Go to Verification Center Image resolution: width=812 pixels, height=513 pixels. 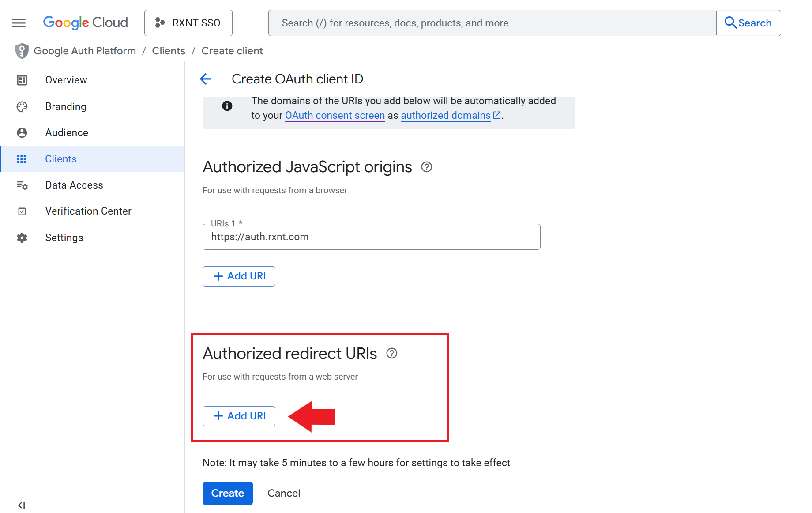point(88,211)
